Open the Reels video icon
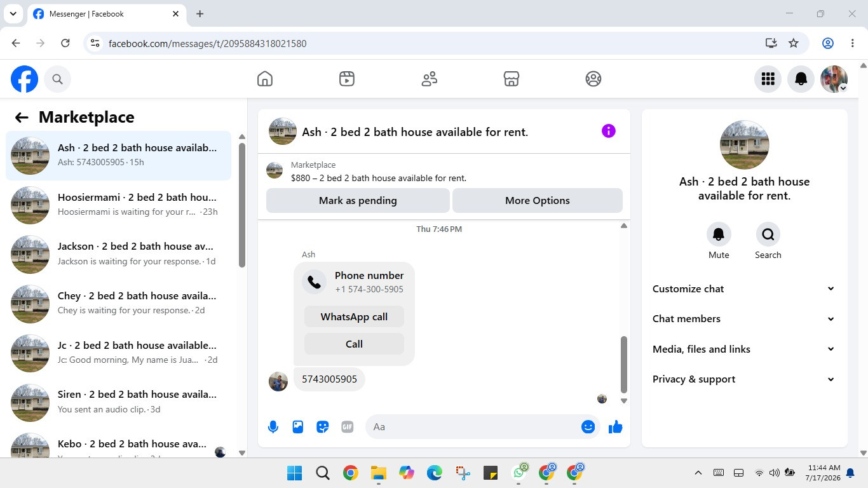This screenshot has width=868, height=488. (347, 79)
